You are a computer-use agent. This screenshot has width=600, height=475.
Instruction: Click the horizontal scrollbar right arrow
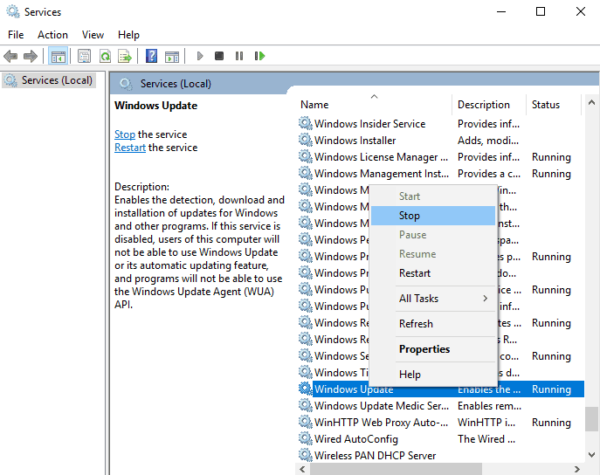577,469
